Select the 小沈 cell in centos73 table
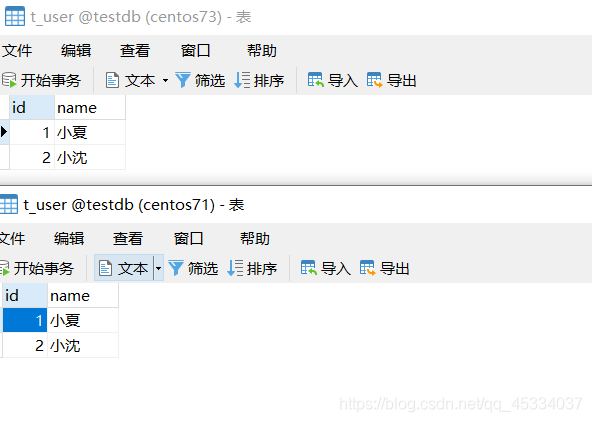Viewport: 592px width, 422px height. click(x=90, y=157)
